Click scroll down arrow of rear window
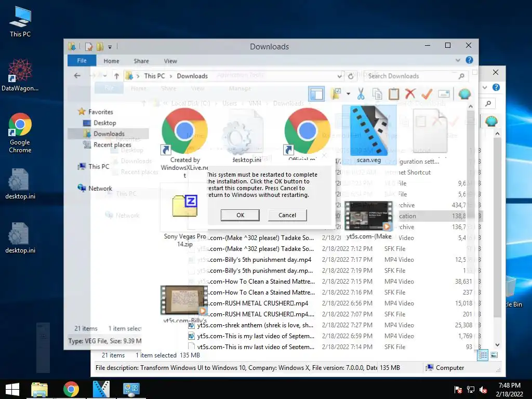Image resolution: width=532 pixels, height=399 pixels. [x=497, y=345]
